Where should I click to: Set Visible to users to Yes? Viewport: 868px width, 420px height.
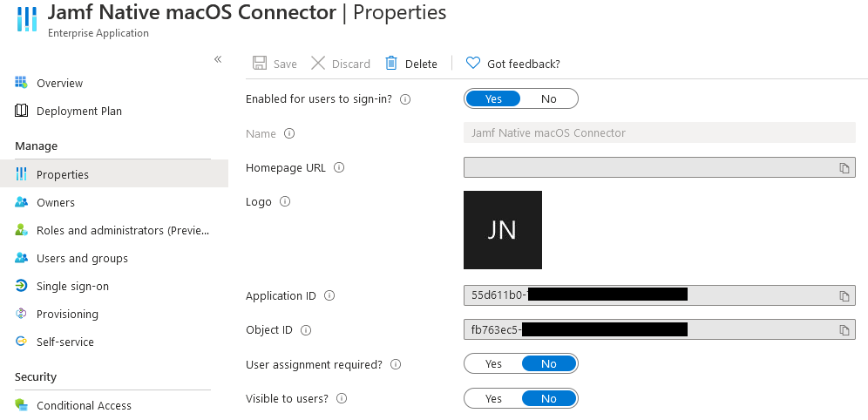click(493, 398)
